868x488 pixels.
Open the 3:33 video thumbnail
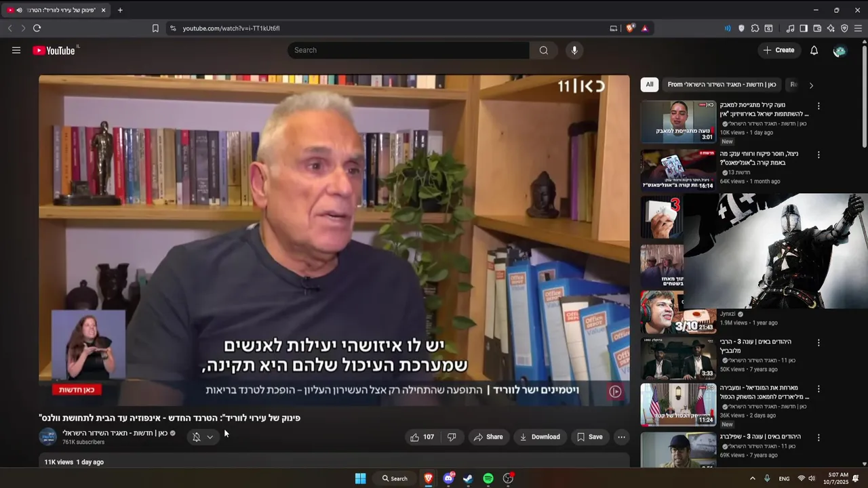(x=678, y=358)
